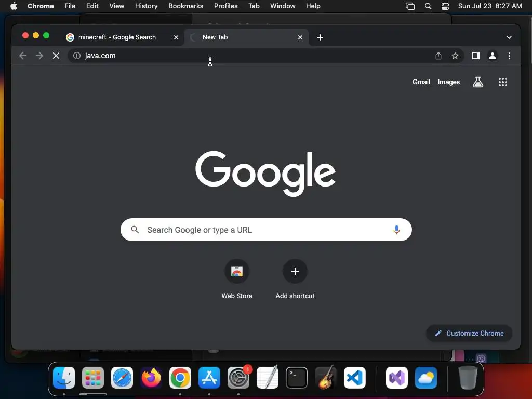Viewport: 532px width, 399px height.
Task: Open TextEdit from the Dock
Action: 268,378
